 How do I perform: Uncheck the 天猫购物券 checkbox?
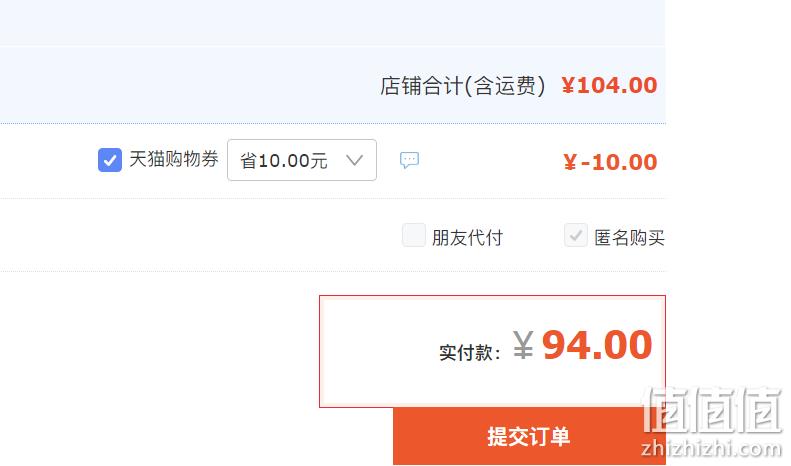coord(110,160)
